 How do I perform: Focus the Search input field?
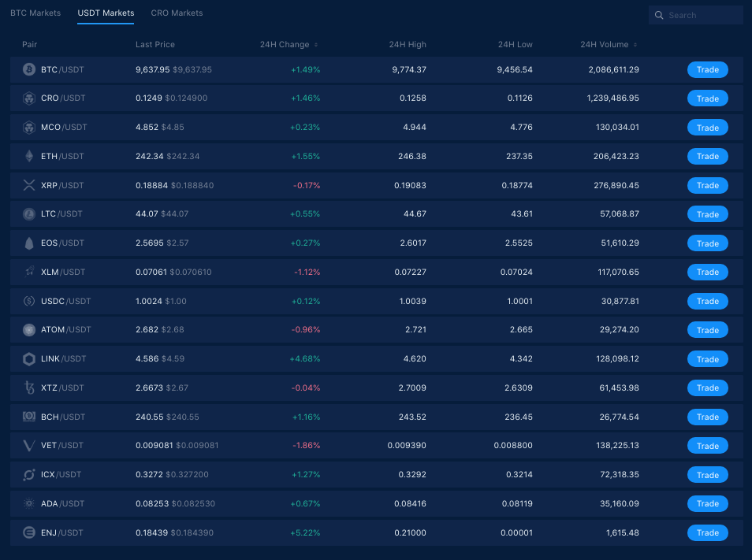[696, 15]
